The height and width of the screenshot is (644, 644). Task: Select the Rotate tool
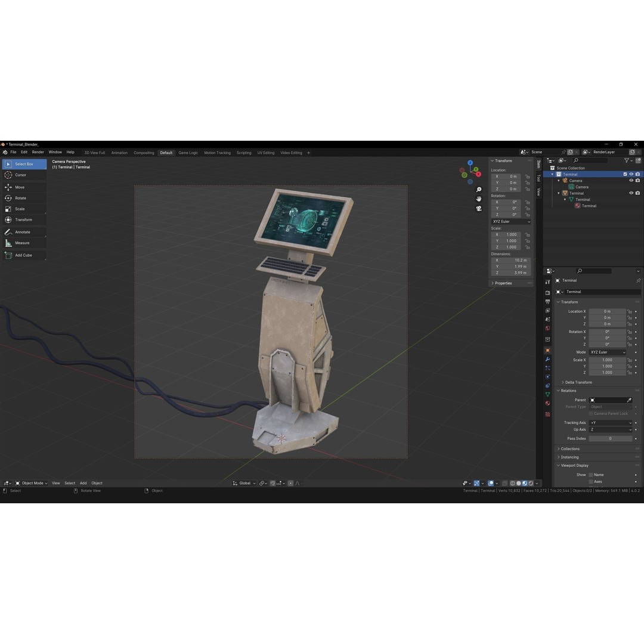coord(21,198)
